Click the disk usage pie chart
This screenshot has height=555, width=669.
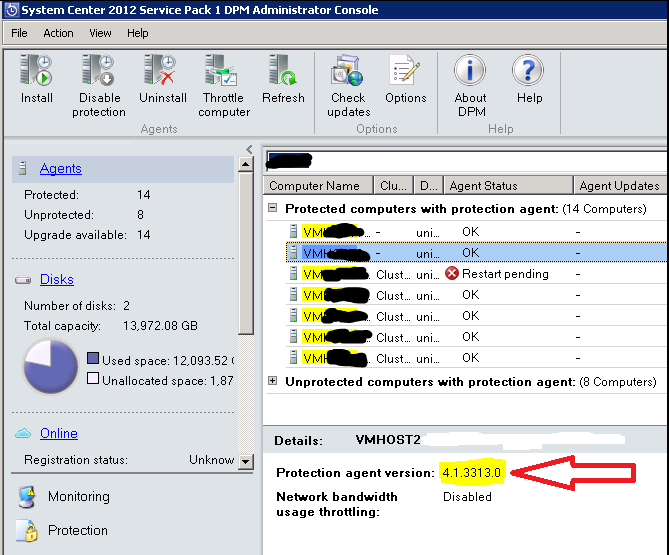(50, 366)
